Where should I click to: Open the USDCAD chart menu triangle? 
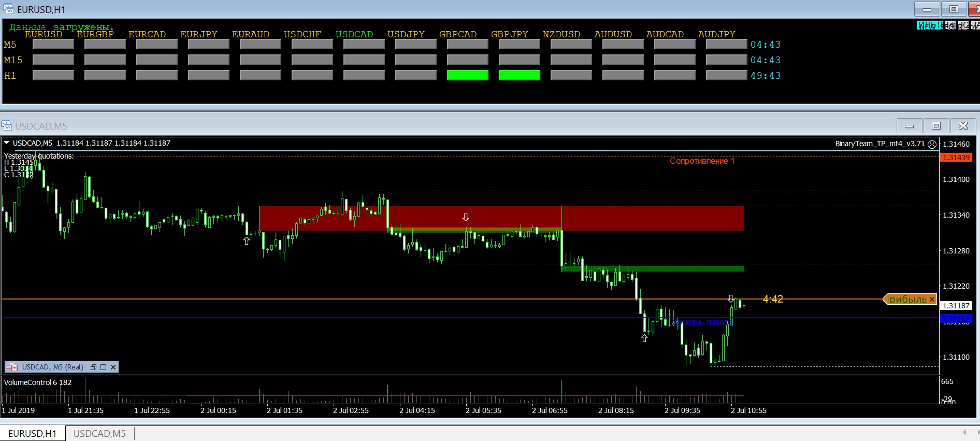(7, 143)
